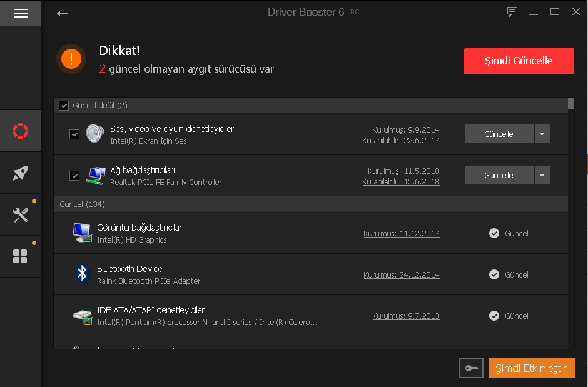Click the driver list vertical scrollbar thumb
This screenshot has height=387, width=588.
coord(571,103)
